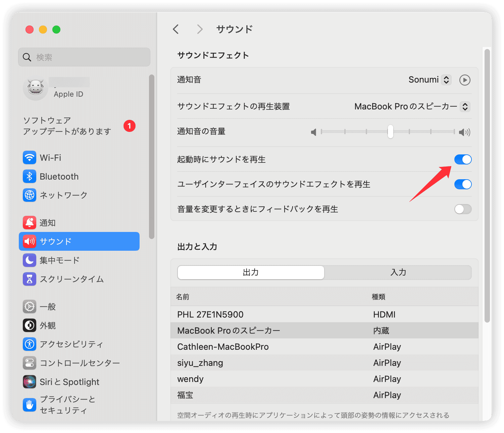Click the Wi-Fi icon in sidebar
The image size is (504, 433).
coord(30,157)
